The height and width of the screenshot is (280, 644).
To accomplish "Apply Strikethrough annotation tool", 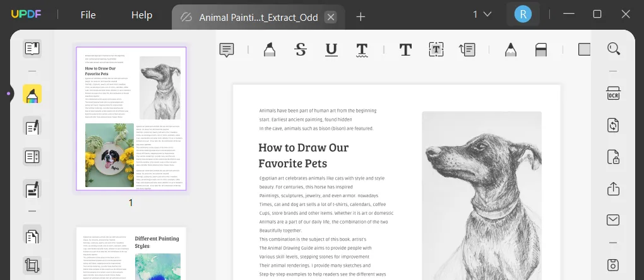I will (x=301, y=49).
